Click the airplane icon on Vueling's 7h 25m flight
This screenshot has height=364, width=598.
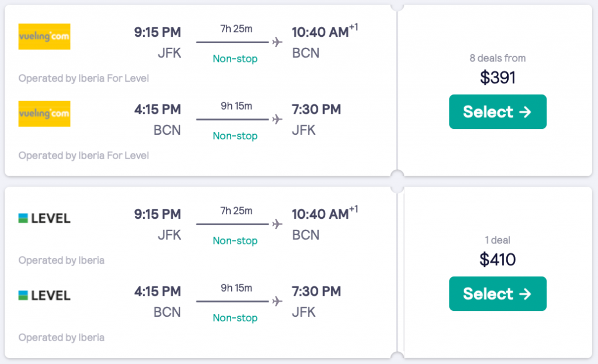tap(277, 42)
